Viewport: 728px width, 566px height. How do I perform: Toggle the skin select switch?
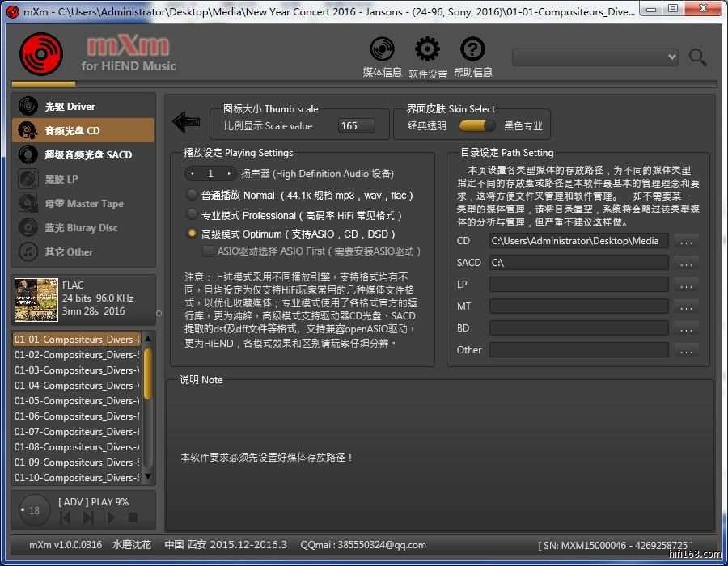click(x=476, y=125)
